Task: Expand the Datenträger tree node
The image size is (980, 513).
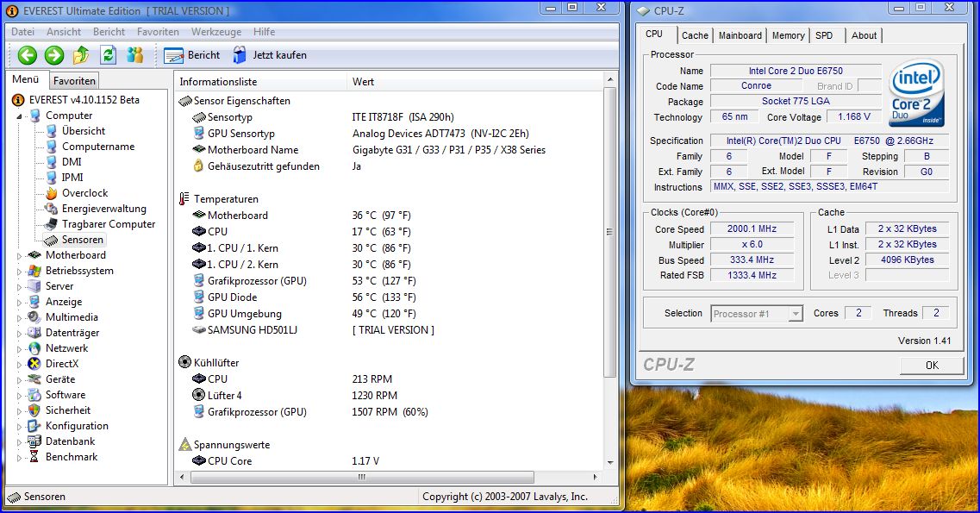Action: point(19,333)
